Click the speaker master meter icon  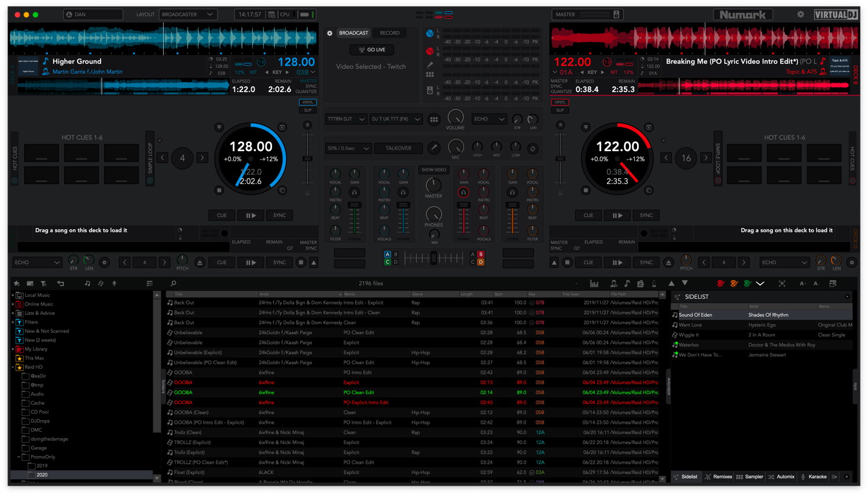430,91
